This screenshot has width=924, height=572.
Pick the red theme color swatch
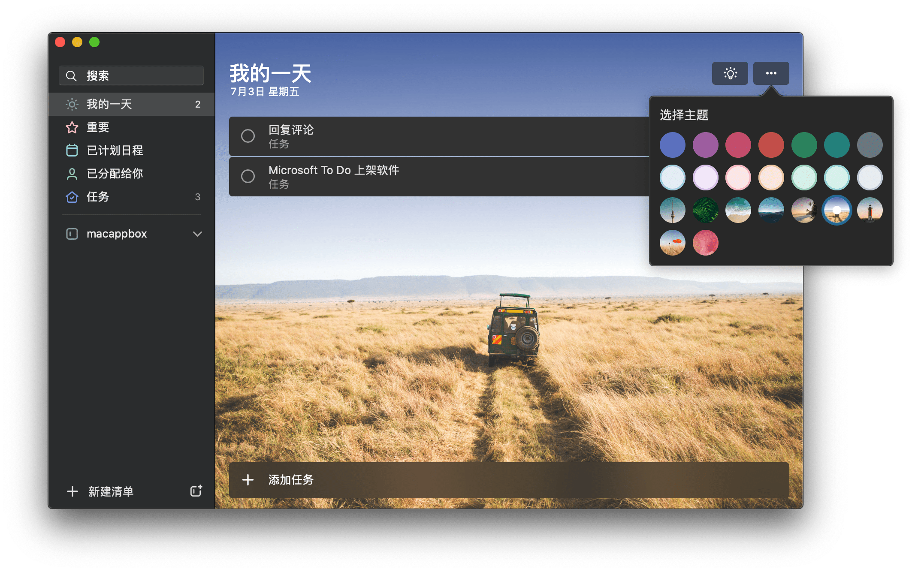[771, 145]
